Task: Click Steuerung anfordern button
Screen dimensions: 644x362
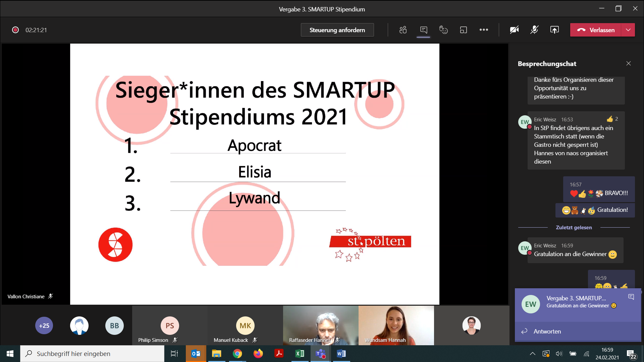Action: [x=337, y=30]
